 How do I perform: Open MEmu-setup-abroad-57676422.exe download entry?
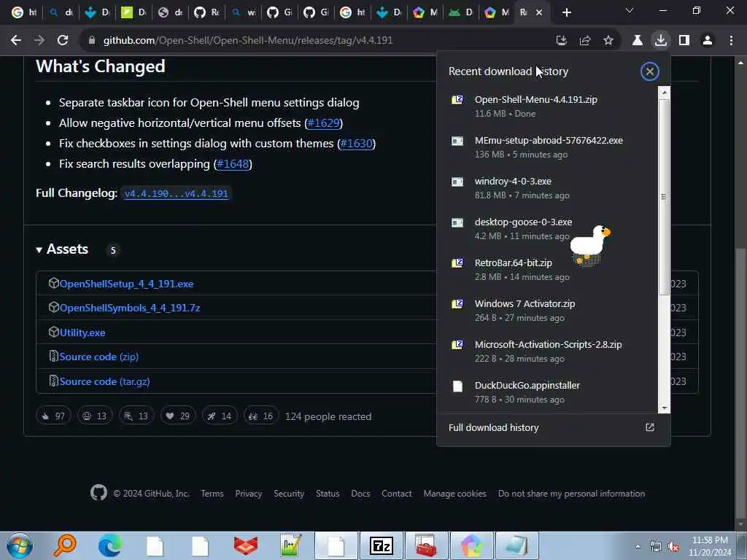[547, 147]
